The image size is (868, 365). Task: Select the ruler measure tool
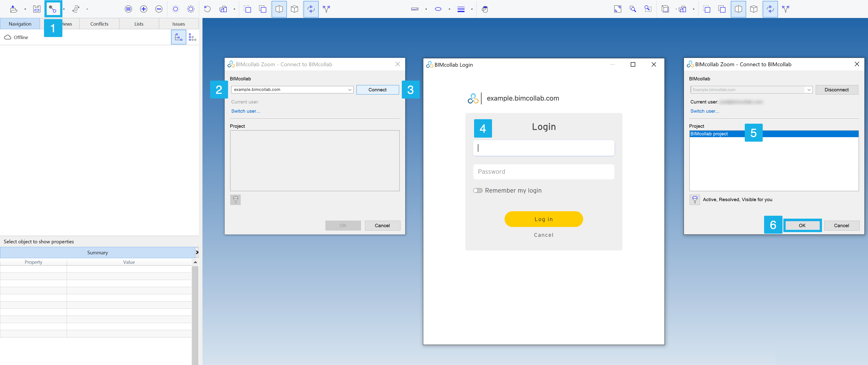click(415, 9)
